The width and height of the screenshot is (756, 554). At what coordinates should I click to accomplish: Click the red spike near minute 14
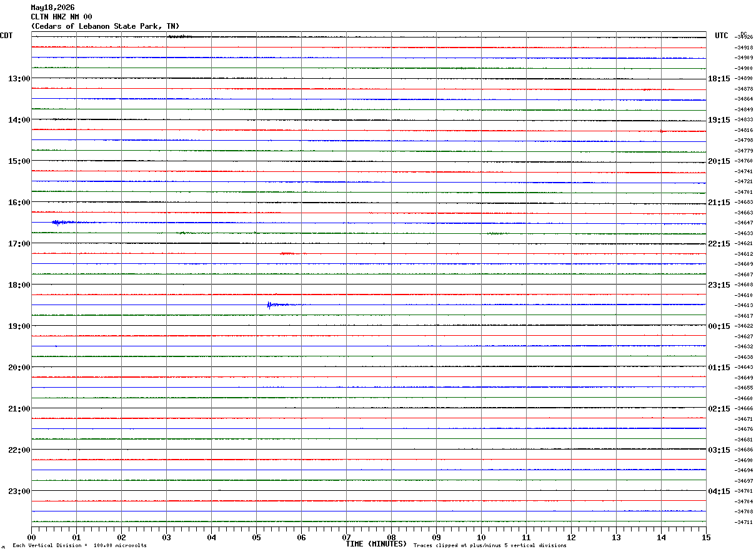click(x=662, y=131)
